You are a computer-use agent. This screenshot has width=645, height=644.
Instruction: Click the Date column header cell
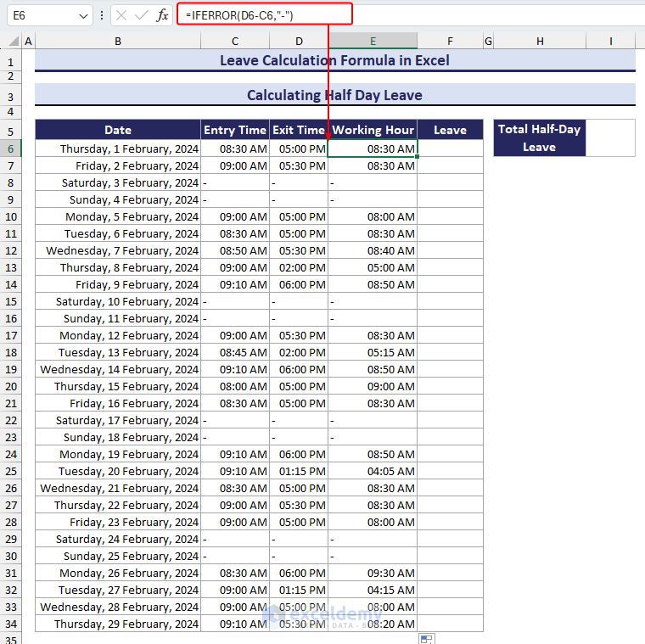(118, 130)
